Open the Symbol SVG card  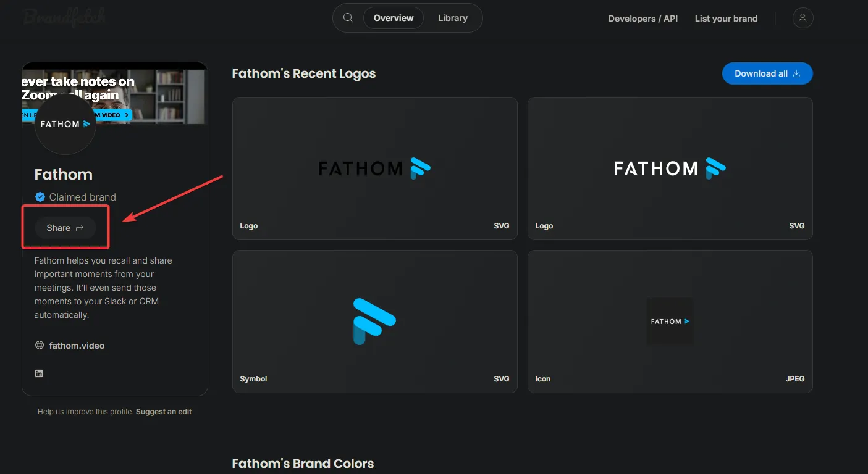coord(374,322)
